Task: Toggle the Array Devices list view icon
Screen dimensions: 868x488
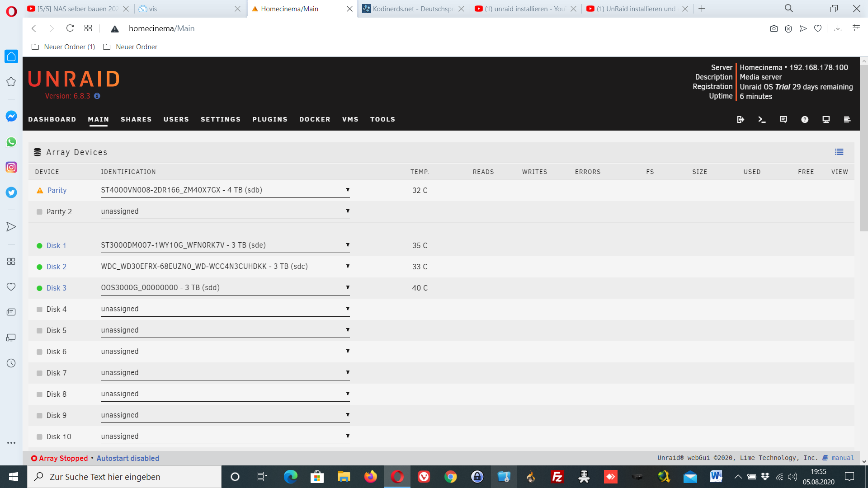Action: click(x=839, y=152)
